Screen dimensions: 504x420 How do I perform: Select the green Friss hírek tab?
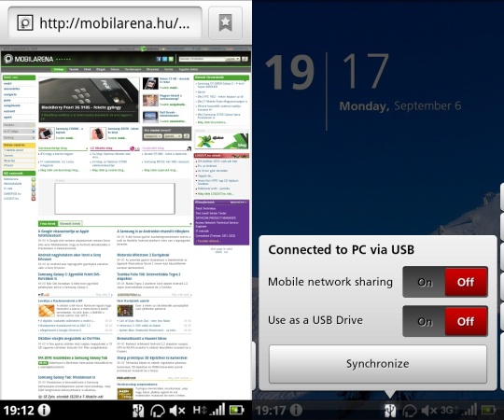[x=48, y=223]
